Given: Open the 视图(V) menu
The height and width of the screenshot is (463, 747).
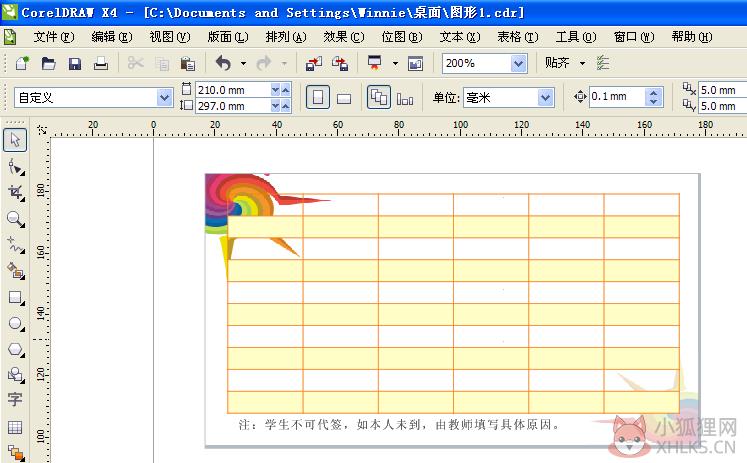Looking at the screenshot, I should (x=170, y=37).
